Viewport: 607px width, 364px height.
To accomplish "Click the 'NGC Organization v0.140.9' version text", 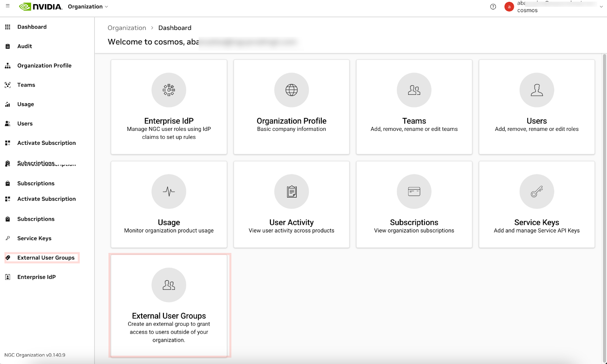I will [x=35, y=355].
